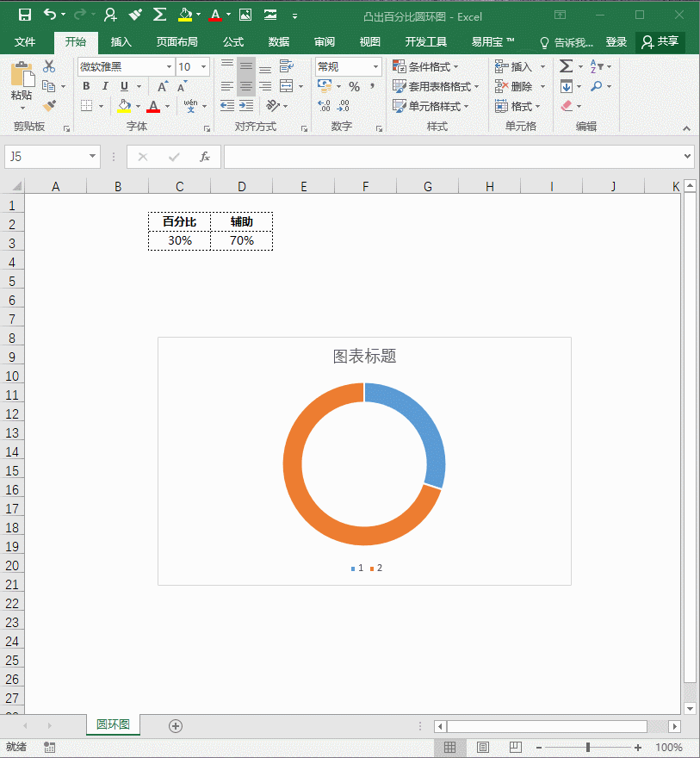The width and height of the screenshot is (700, 758).
Task: Click the Cut scissors icon
Action: point(49,66)
